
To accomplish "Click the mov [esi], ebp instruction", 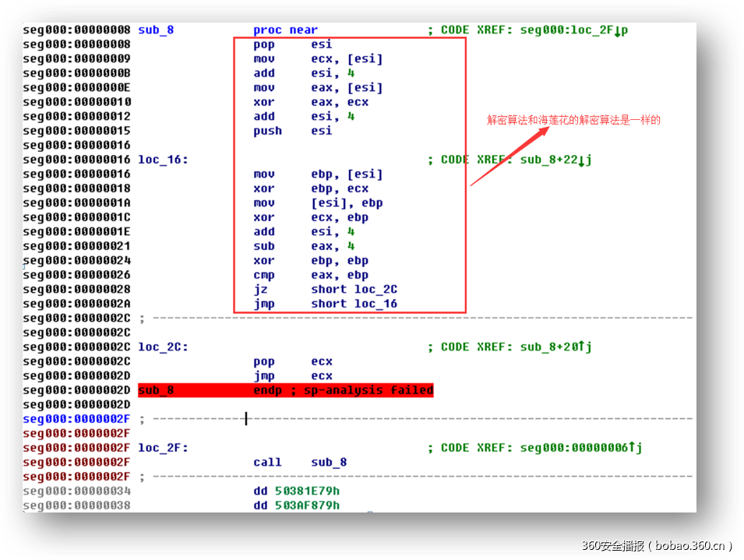I will tap(318, 203).
